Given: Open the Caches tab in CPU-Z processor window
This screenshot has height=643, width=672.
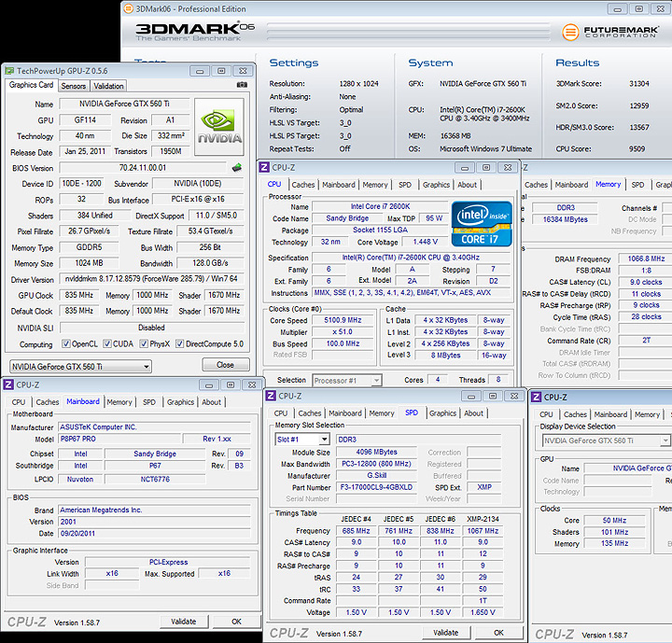Looking at the screenshot, I should tap(303, 185).
